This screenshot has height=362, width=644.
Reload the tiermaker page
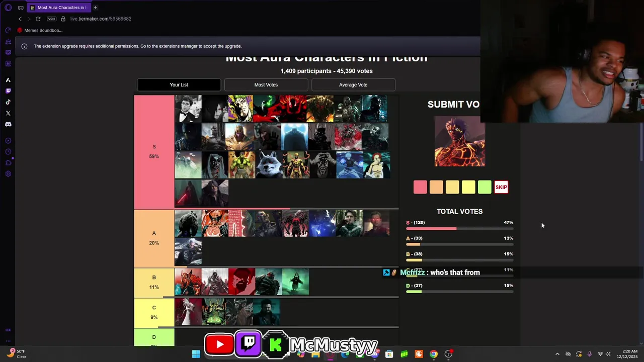coord(38,19)
